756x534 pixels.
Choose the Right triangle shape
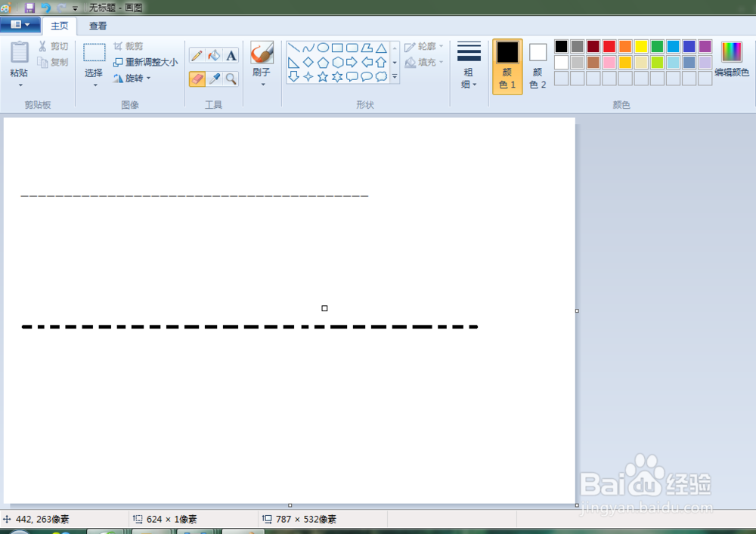tap(293, 62)
